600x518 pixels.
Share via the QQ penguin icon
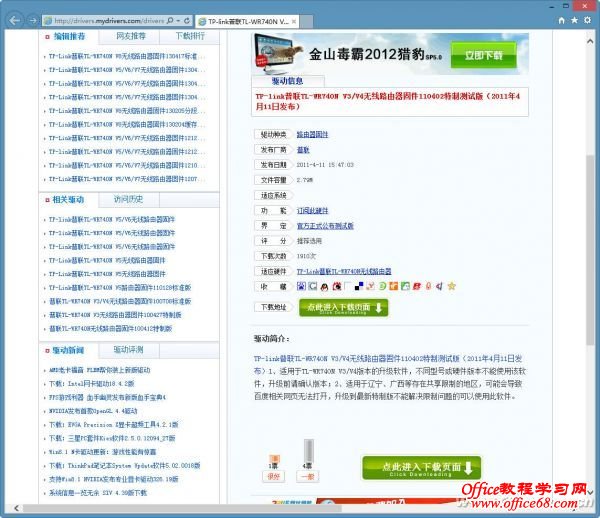324,286
